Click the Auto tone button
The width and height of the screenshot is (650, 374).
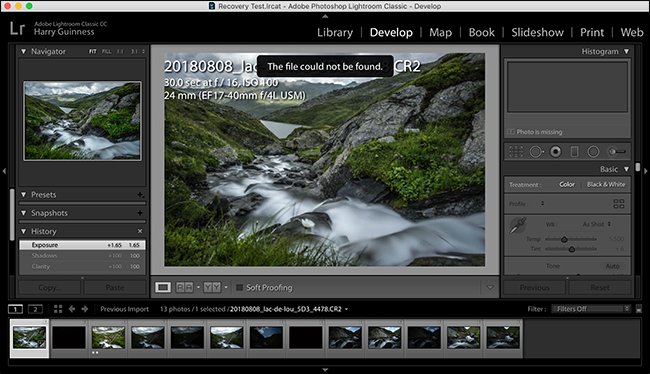point(612,266)
